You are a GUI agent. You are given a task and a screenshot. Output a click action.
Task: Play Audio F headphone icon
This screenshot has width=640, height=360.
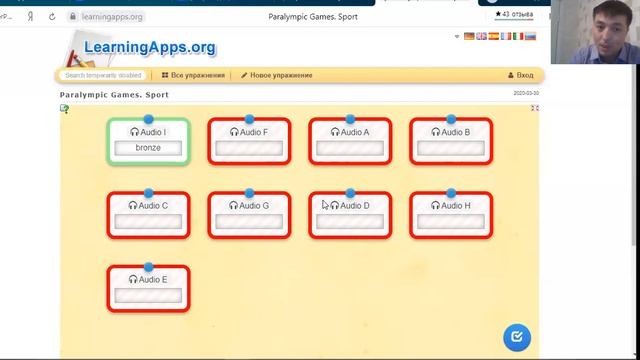pos(234,132)
